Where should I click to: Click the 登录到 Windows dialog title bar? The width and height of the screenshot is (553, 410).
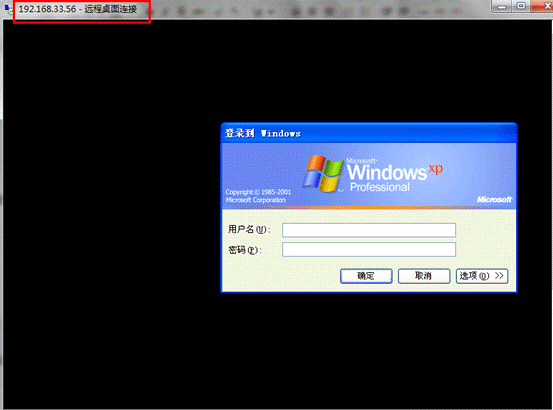(369, 133)
